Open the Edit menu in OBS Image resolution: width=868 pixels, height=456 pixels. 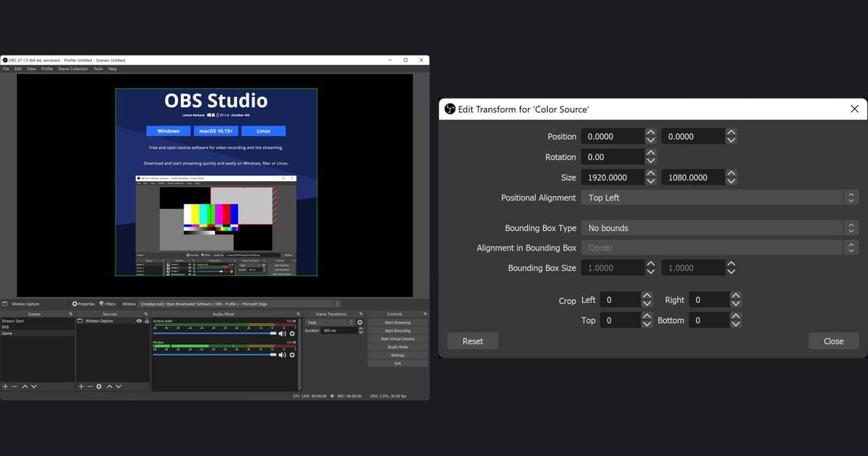tap(18, 69)
